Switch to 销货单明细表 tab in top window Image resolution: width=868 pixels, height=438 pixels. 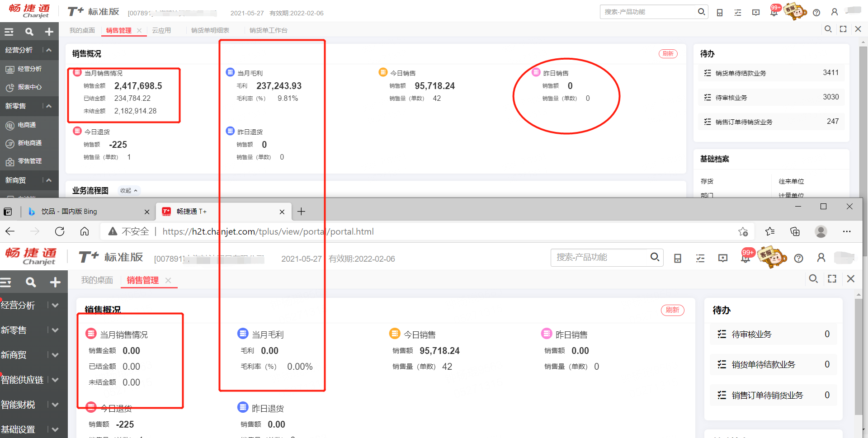210,30
